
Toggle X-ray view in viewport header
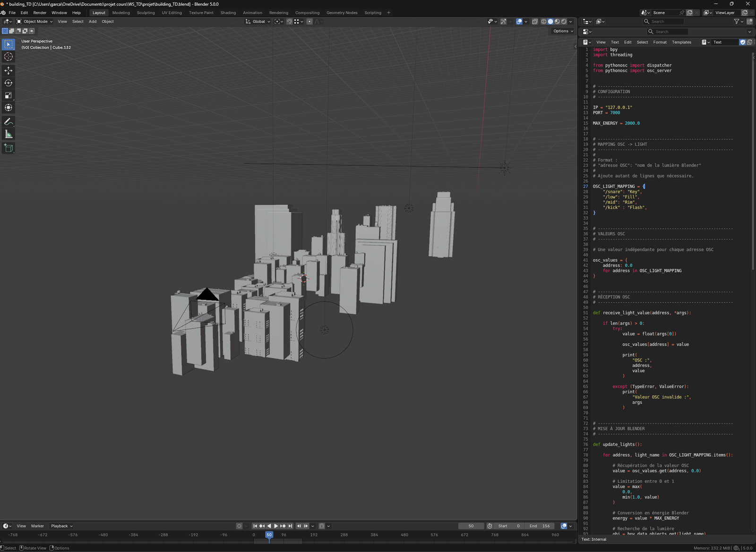(535, 21)
